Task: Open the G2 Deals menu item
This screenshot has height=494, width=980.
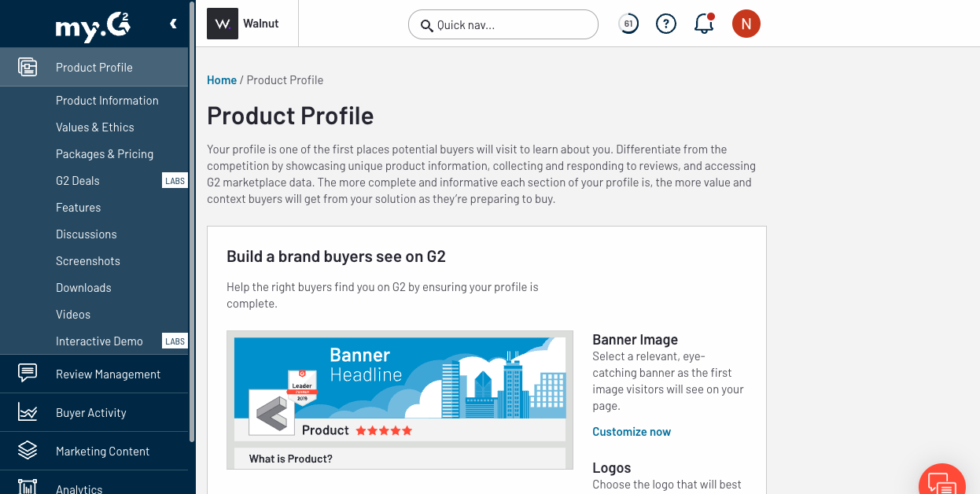Action: [78, 181]
